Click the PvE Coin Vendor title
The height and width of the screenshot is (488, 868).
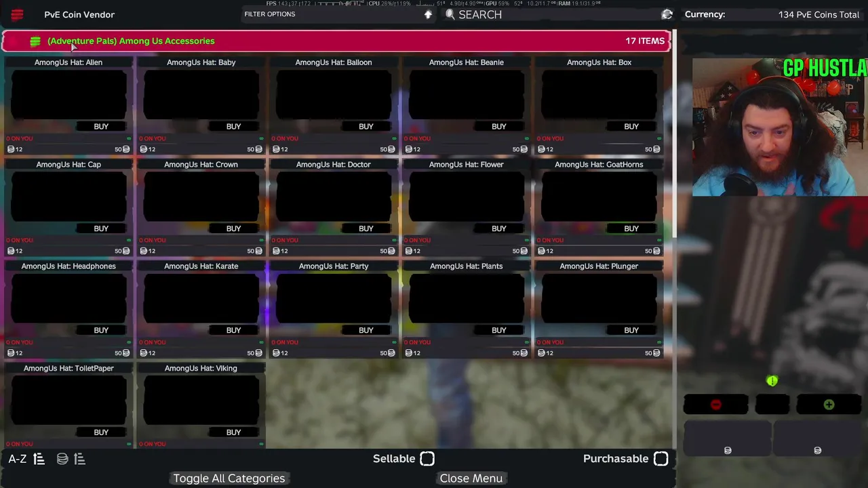79,14
